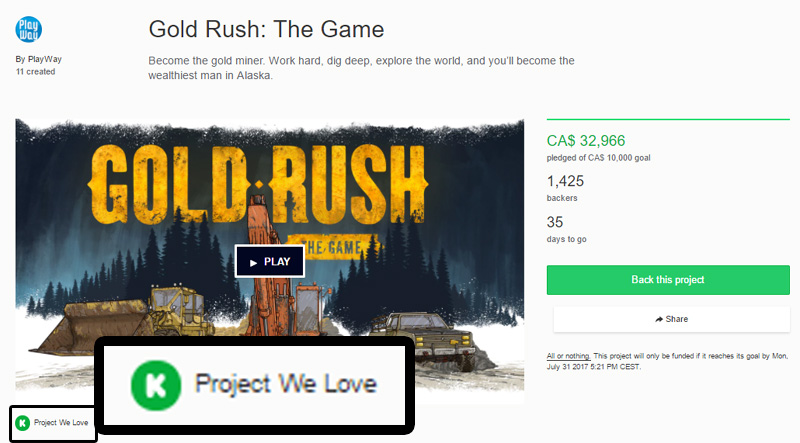Image resolution: width=800 pixels, height=443 pixels.
Task: Open the All or nothing link
Action: click(x=568, y=356)
